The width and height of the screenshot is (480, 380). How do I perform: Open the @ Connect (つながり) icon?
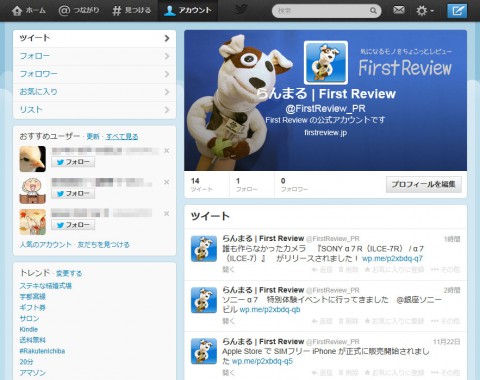64,11
